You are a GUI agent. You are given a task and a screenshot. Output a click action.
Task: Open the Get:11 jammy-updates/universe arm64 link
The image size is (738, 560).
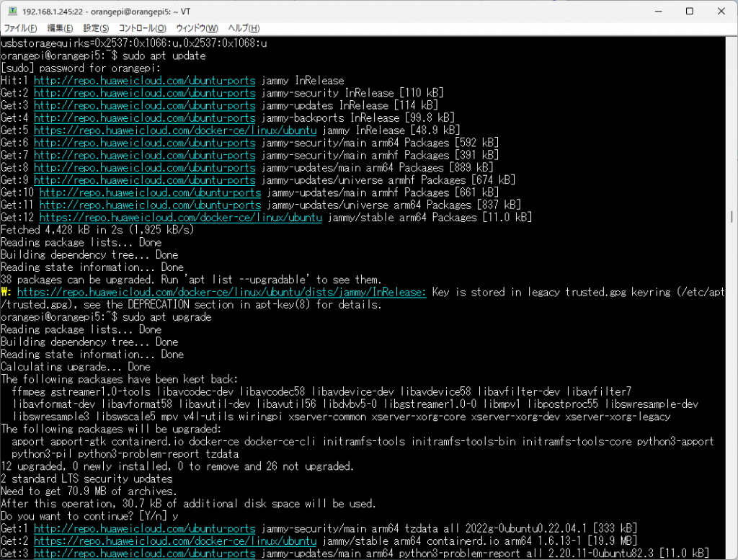coord(150,205)
